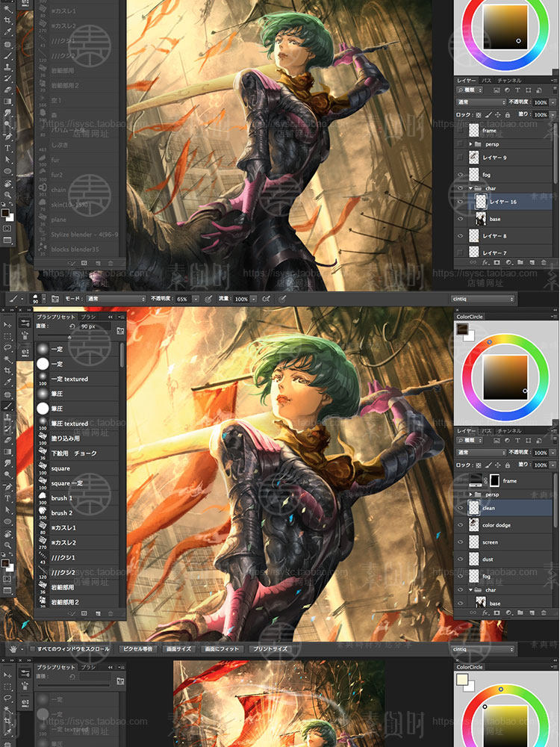Select the Magic Wand tool in the middle screenshot
560x747 pixels.
(x=7, y=359)
